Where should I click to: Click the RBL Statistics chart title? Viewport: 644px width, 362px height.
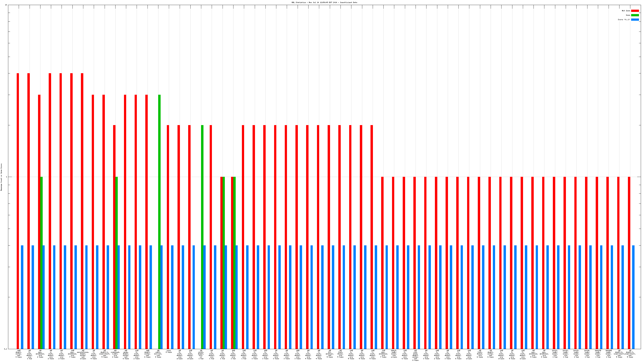[324, 2]
